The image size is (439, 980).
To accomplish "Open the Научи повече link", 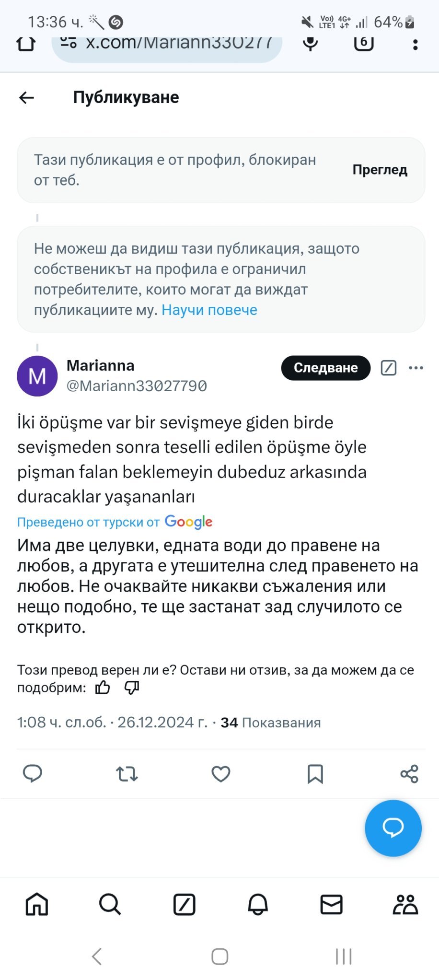I will 209,310.
